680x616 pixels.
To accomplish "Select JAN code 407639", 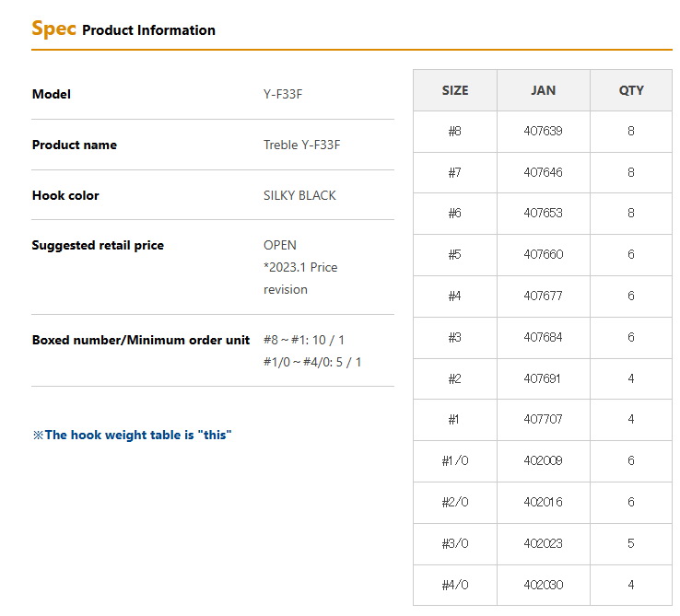I will tap(543, 131).
